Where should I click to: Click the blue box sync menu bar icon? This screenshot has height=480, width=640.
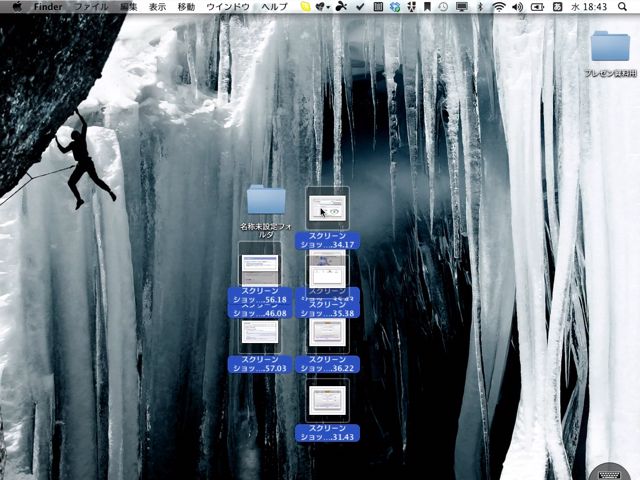coord(395,7)
